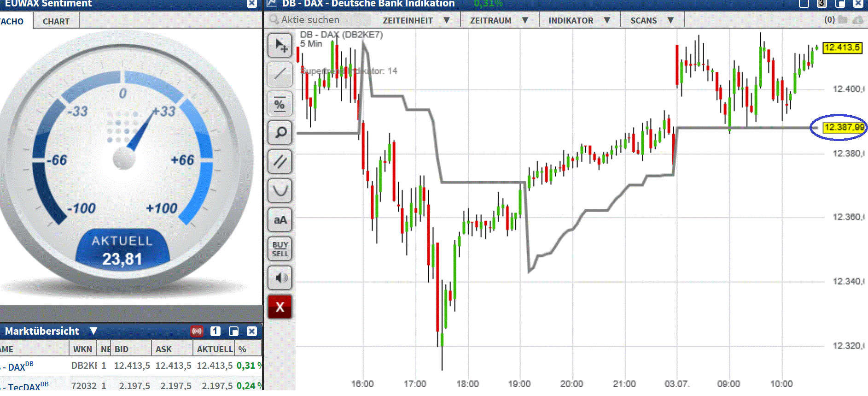868x396 pixels.
Task: Open the INDIKATOR dropdown
Action: click(579, 20)
